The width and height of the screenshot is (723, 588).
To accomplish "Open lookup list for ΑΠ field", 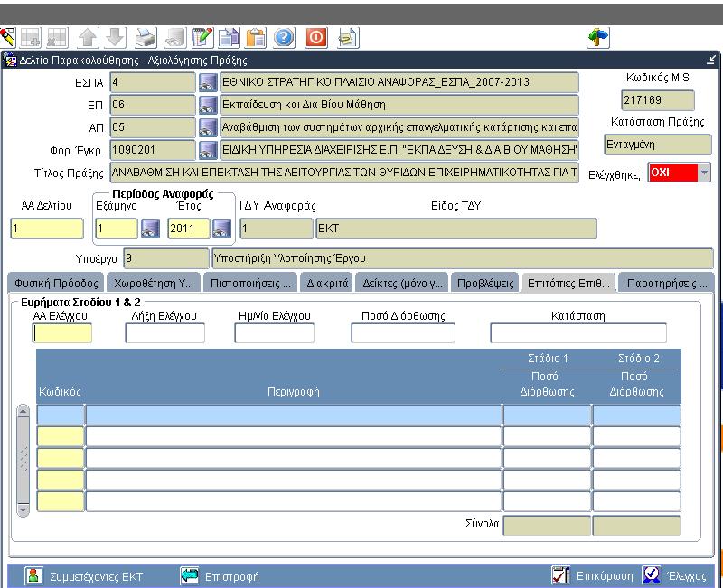I will point(208,127).
